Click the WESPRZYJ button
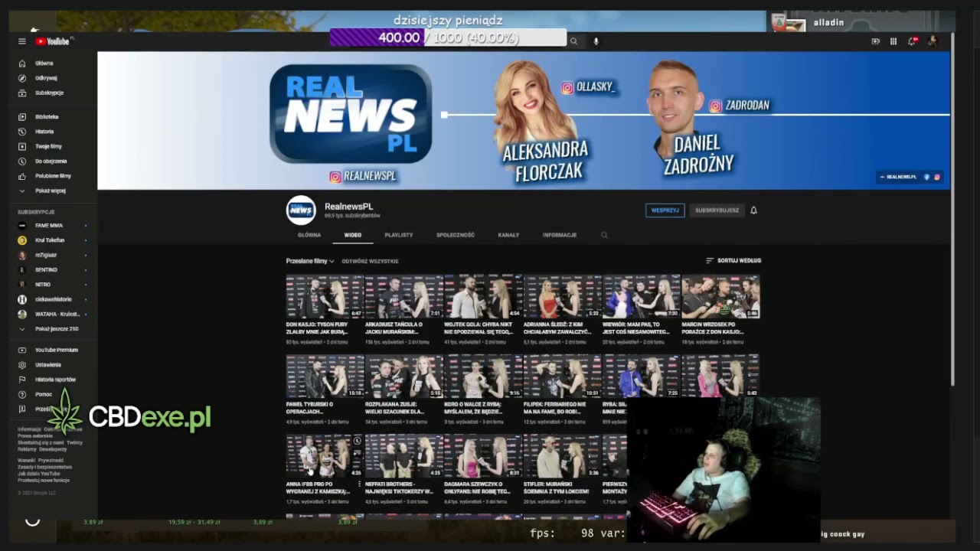Viewport: 980px width, 551px height. (x=665, y=210)
